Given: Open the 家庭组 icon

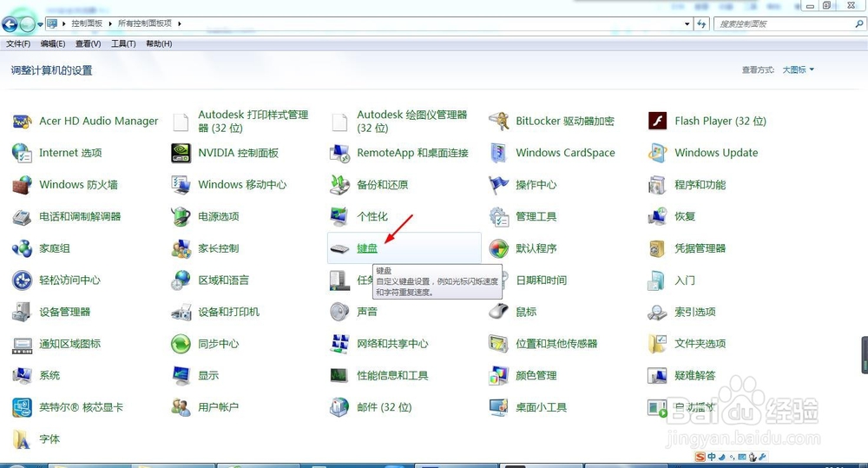Looking at the screenshot, I should click(x=23, y=248).
